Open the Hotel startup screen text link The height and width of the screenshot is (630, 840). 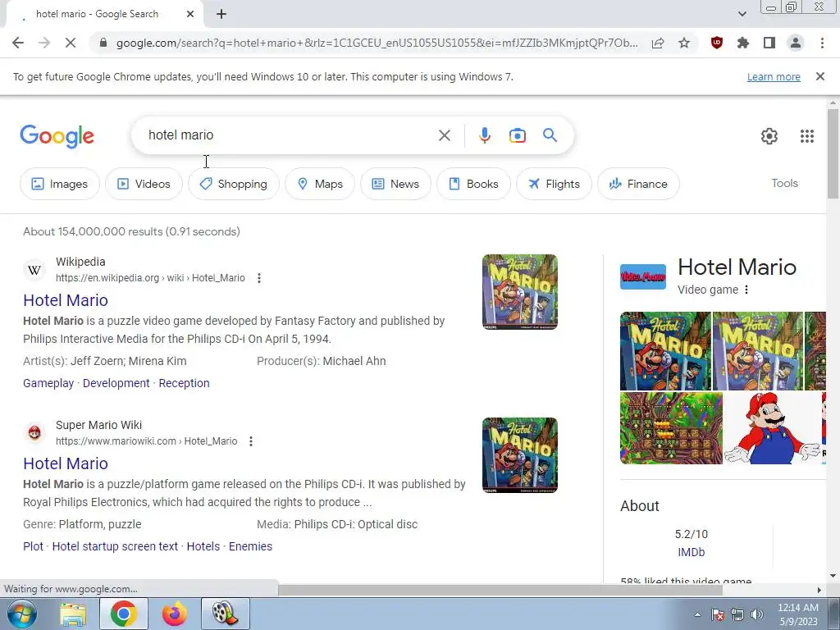pyautogui.click(x=115, y=546)
